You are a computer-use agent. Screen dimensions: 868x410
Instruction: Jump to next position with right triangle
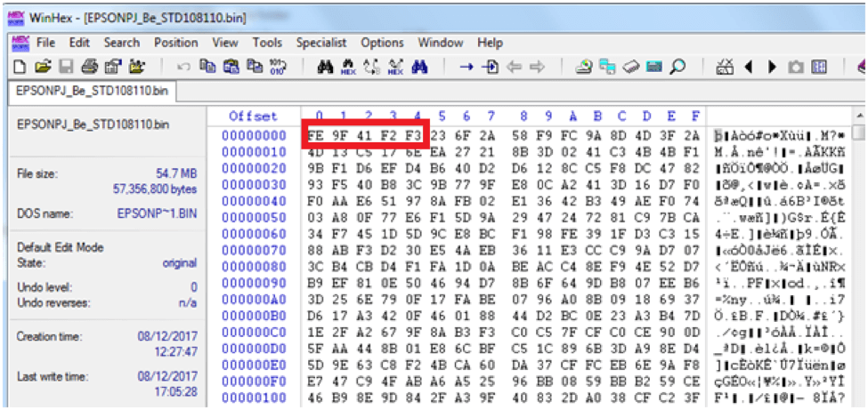click(773, 68)
